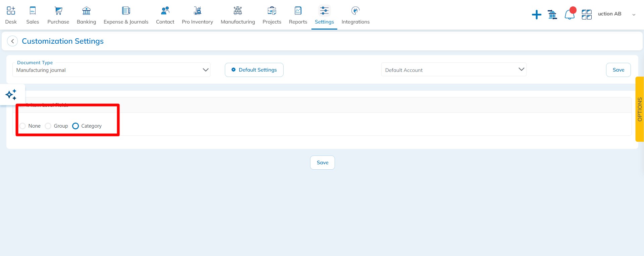
Task: Open the Purchase cart icon
Action: [58, 11]
